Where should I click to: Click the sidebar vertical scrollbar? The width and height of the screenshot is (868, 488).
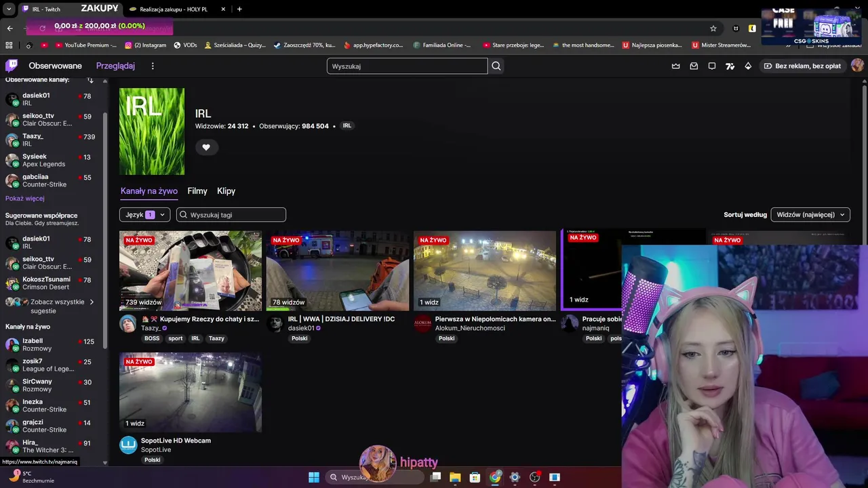[105, 230]
